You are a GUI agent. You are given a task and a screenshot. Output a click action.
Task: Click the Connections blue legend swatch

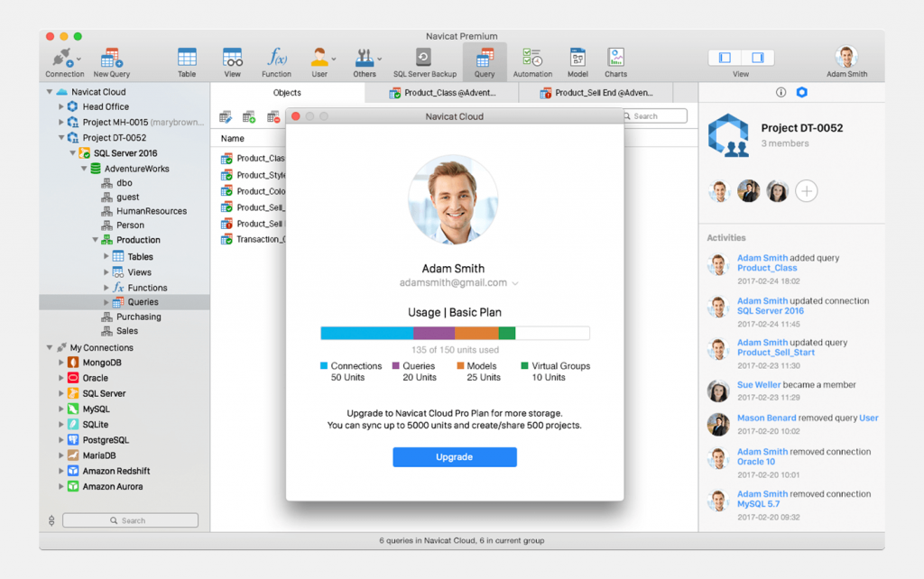point(324,366)
